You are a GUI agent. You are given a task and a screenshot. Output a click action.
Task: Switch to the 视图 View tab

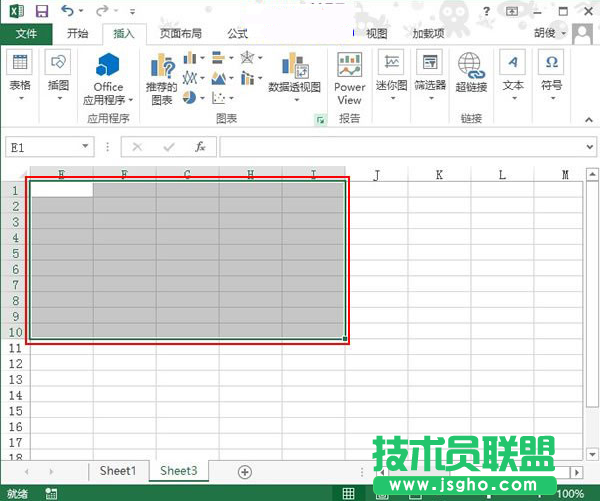(x=377, y=34)
